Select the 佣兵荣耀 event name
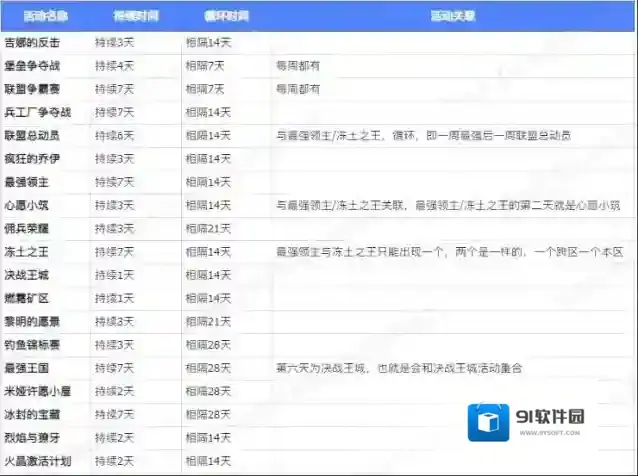 point(26,229)
